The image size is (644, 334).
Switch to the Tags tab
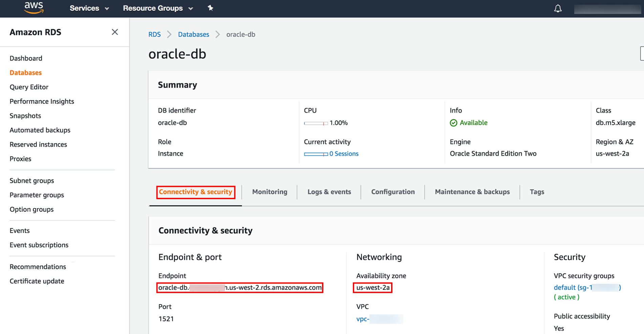tap(537, 192)
